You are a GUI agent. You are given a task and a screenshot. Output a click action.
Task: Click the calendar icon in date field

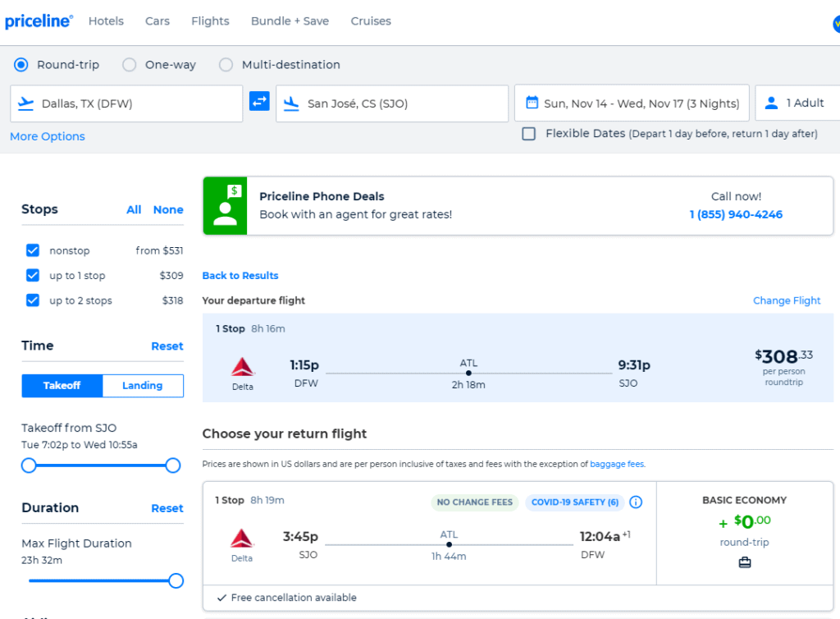[x=532, y=103]
